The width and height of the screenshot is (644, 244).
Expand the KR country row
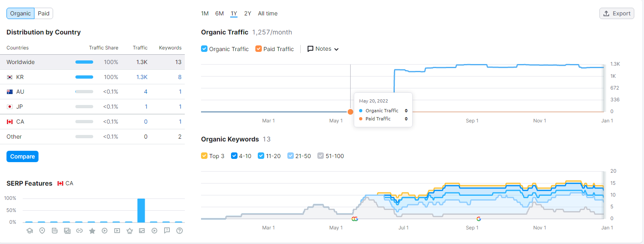pyautogui.click(x=20, y=77)
